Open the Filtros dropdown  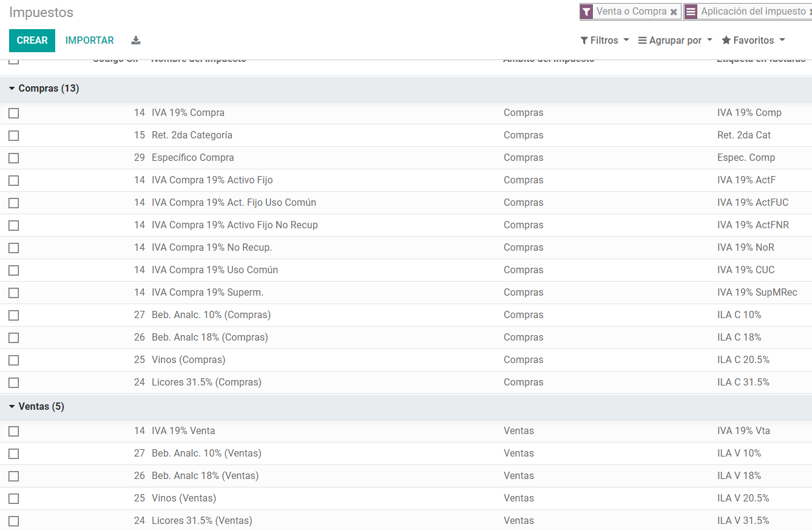pos(604,41)
